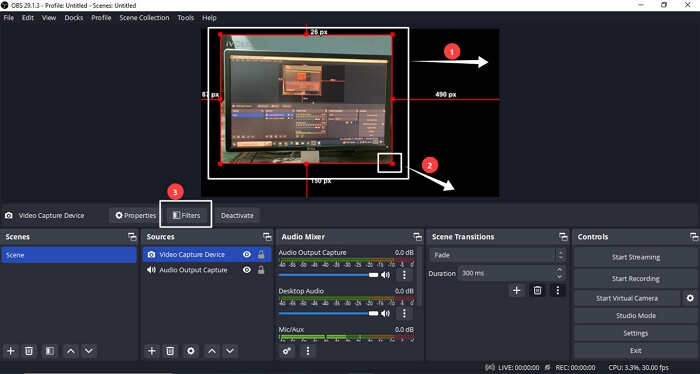Click the webcam preview image
The image size is (700, 374).
point(307,99)
